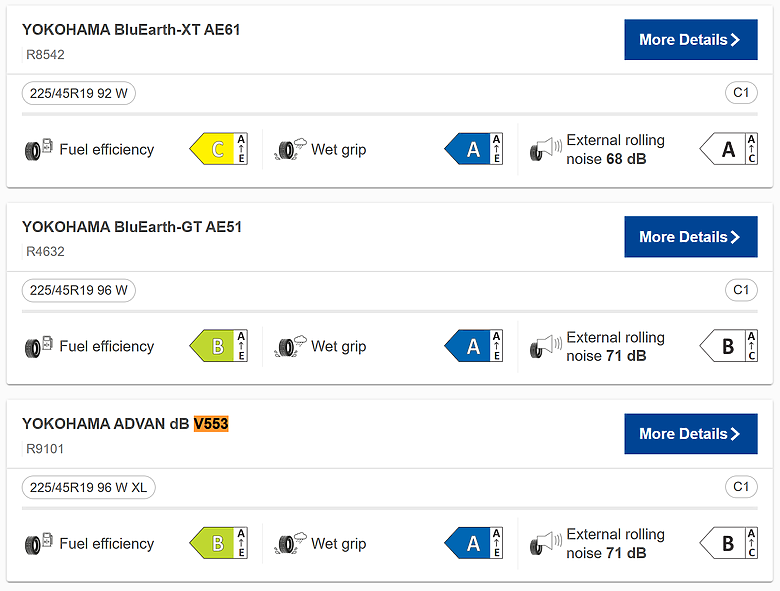Click wet grip tyre icon for BluEarth-GT AE51

(290, 347)
